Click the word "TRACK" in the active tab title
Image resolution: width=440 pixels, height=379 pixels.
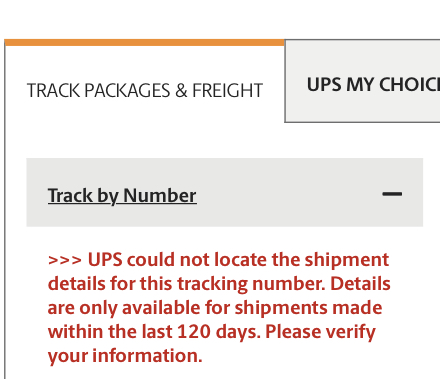(x=53, y=90)
